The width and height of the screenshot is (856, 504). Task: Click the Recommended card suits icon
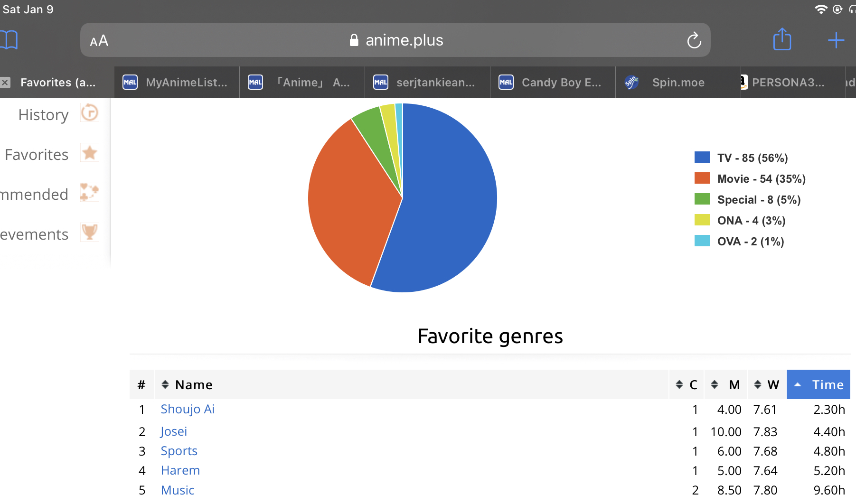(89, 192)
